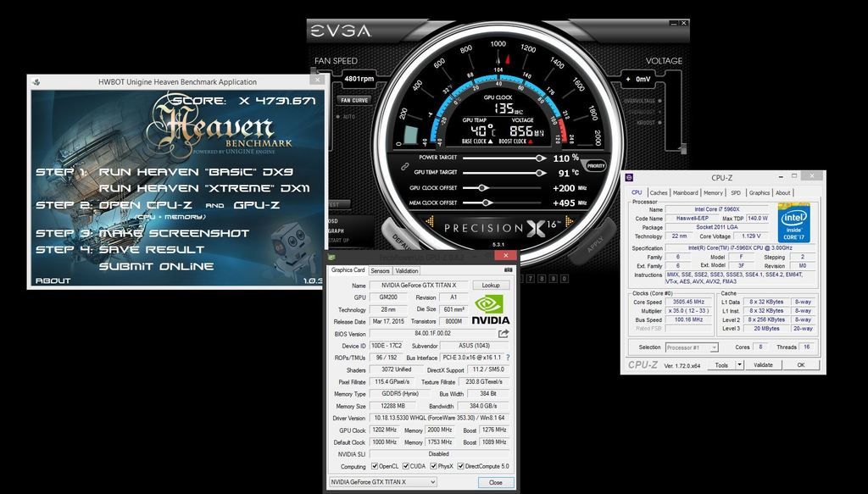The height and width of the screenshot is (494, 868).
Task: Open the FAN CURVE button in Precision X
Action: tap(354, 100)
